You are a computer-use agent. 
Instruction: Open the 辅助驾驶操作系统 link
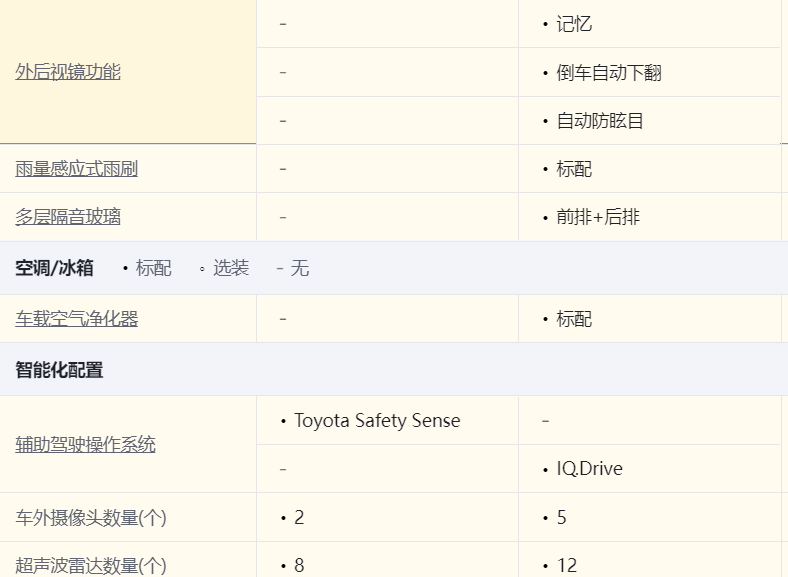coord(85,445)
